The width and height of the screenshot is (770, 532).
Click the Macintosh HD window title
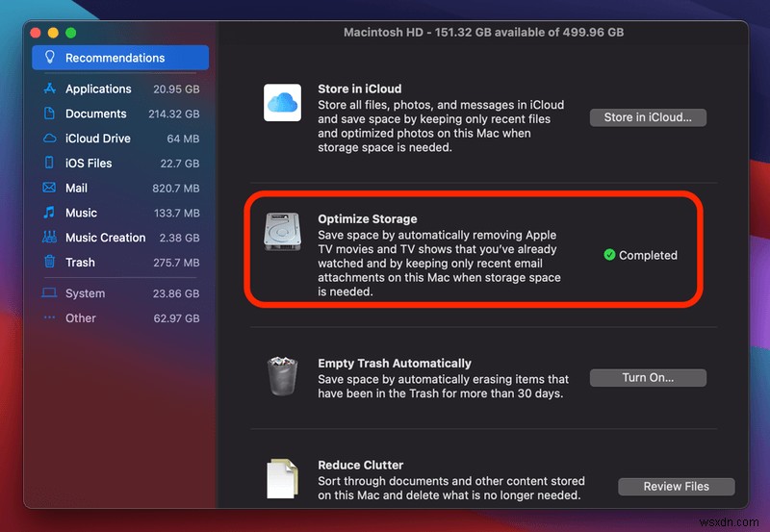(x=483, y=33)
